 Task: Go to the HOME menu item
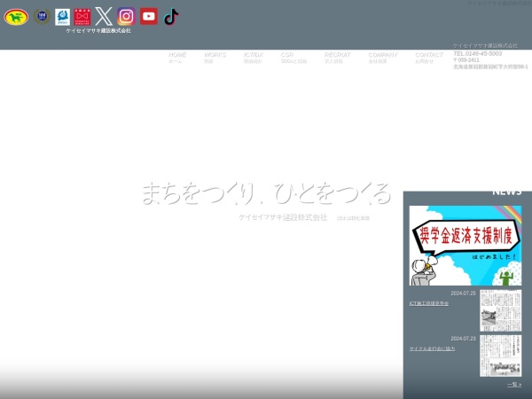177,58
